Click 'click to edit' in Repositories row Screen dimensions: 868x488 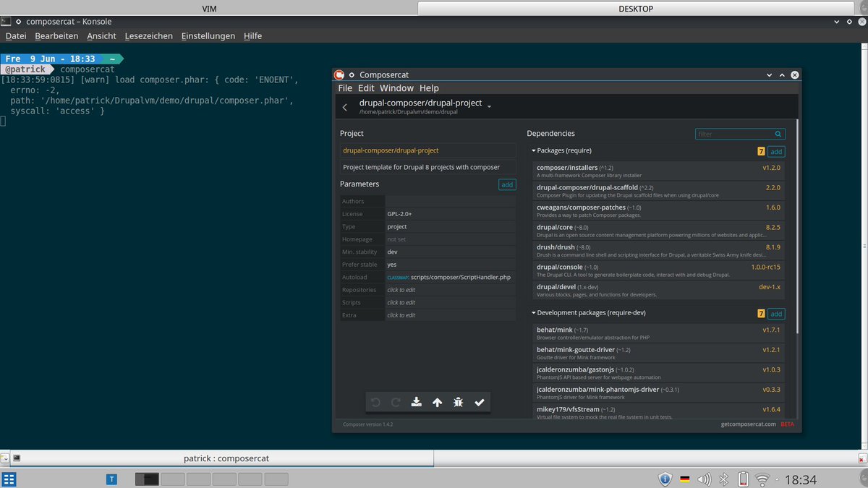tap(401, 290)
